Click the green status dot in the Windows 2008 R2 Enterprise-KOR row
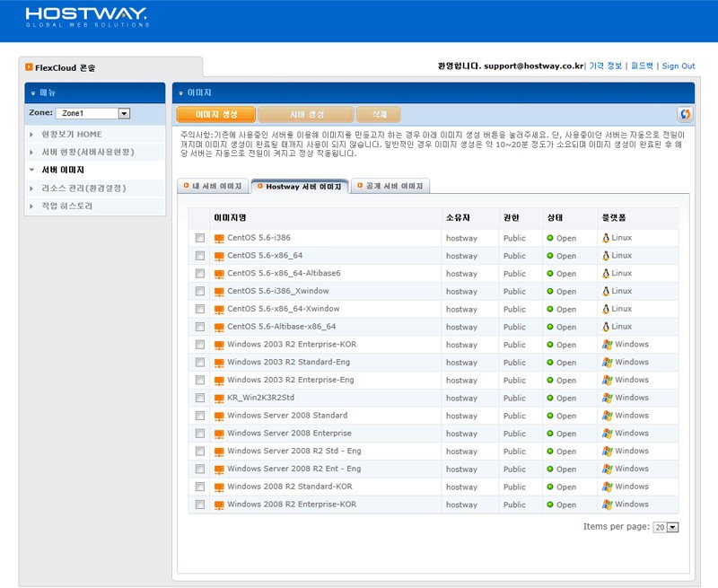 (x=550, y=505)
